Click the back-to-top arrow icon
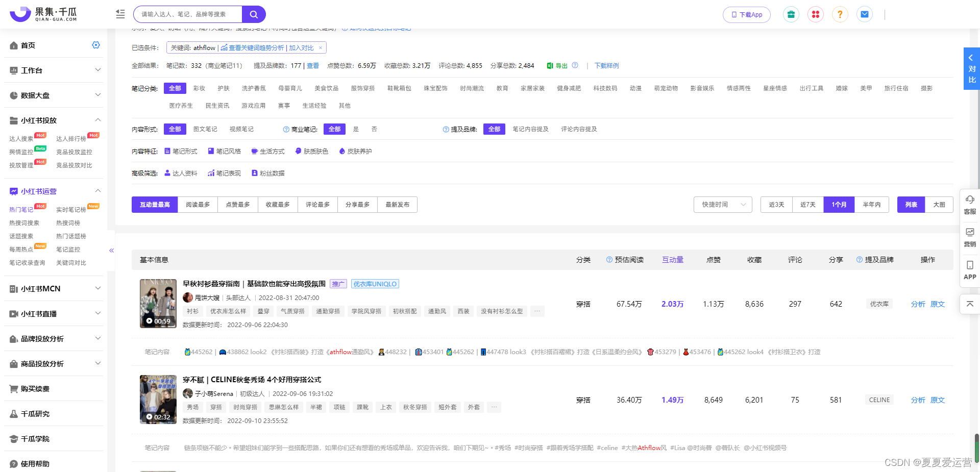This screenshot has width=980, height=472. pos(970,304)
